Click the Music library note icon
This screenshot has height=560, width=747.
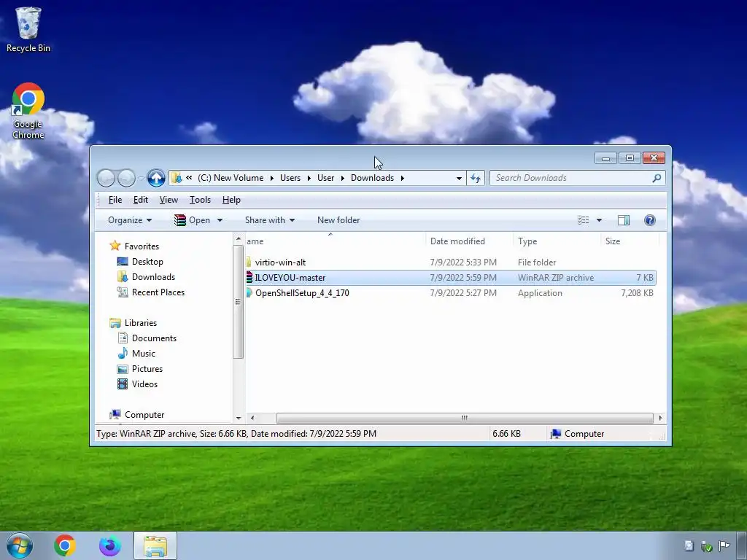[123, 354]
